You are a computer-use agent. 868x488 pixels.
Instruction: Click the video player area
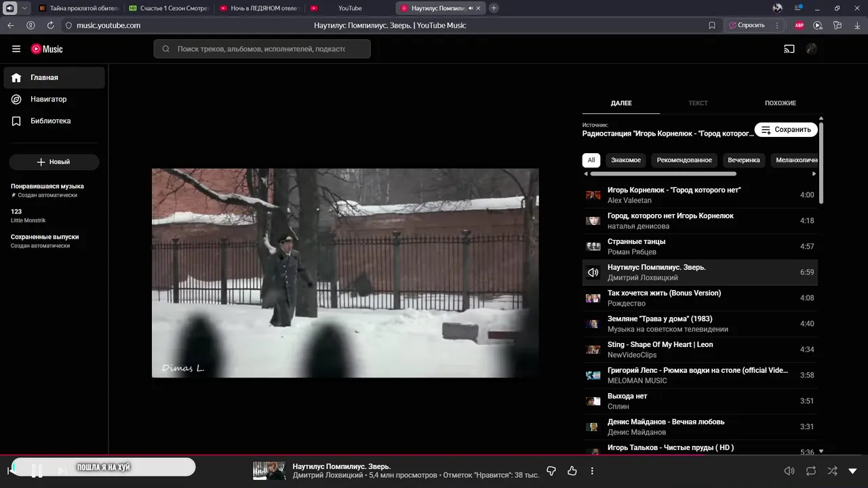[345, 272]
